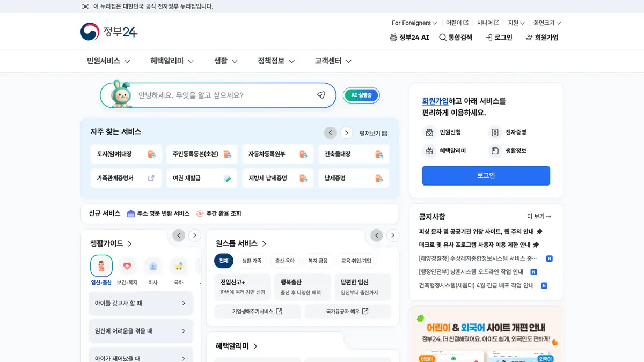Select the 출산·육아 filter chip
The image size is (644, 362).
pyautogui.click(x=284, y=261)
